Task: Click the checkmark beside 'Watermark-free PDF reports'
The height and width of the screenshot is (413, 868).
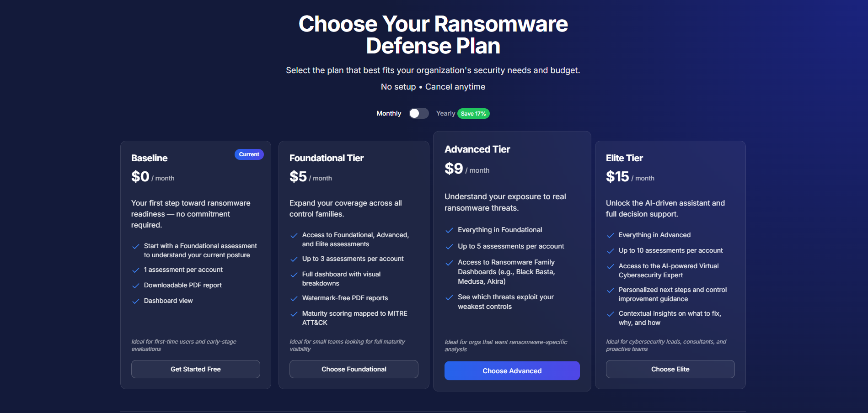Action: (x=294, y=298)
